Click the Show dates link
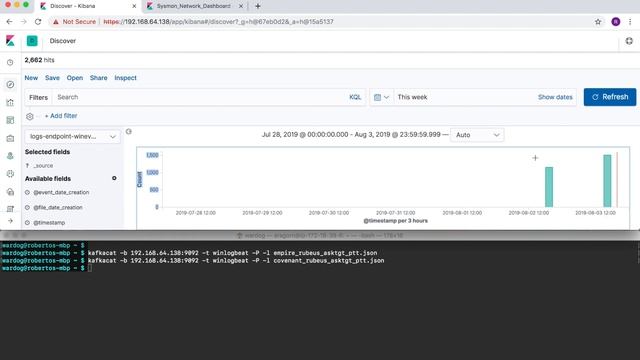Image resolution: width=640 pixels, height=360 pixels. [x=555, y=97]
